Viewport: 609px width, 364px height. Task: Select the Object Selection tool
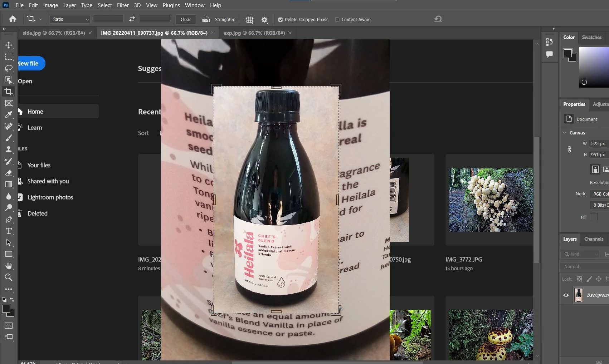click(9, 80)
